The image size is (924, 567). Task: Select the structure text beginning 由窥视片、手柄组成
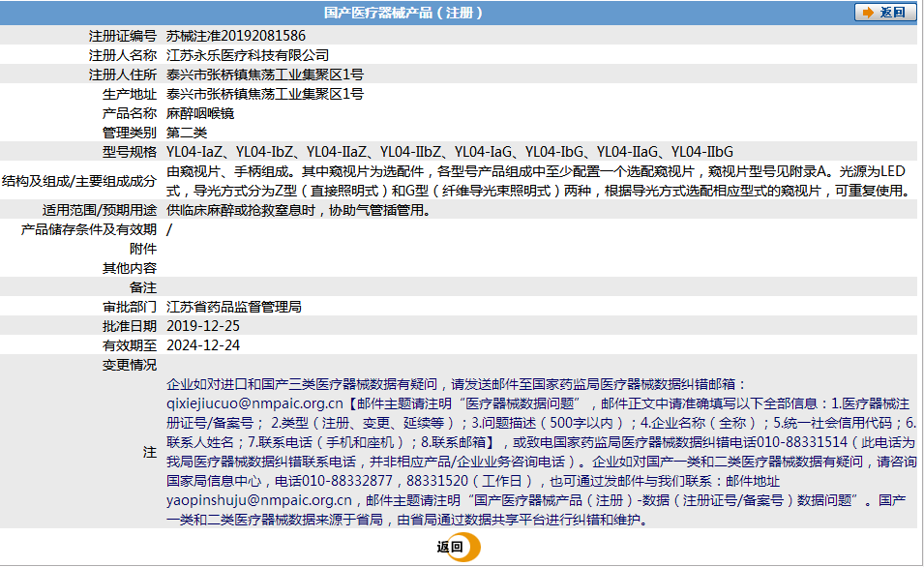point(539,181)
